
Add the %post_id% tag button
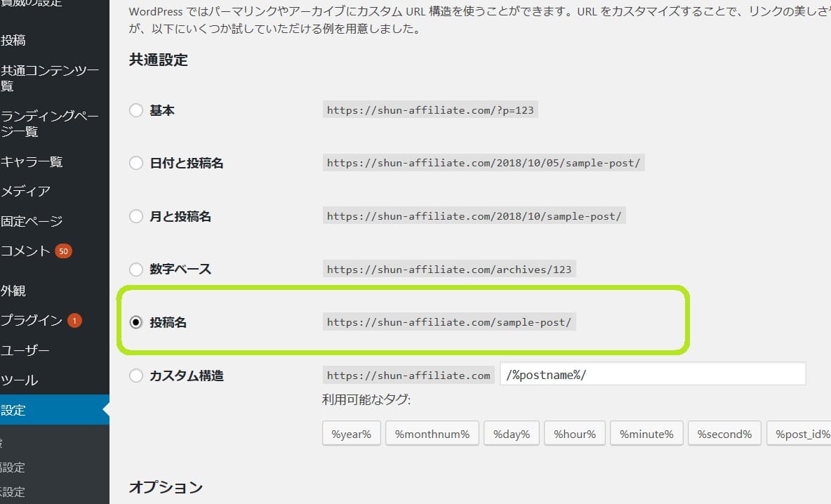[x=799, y=434]
